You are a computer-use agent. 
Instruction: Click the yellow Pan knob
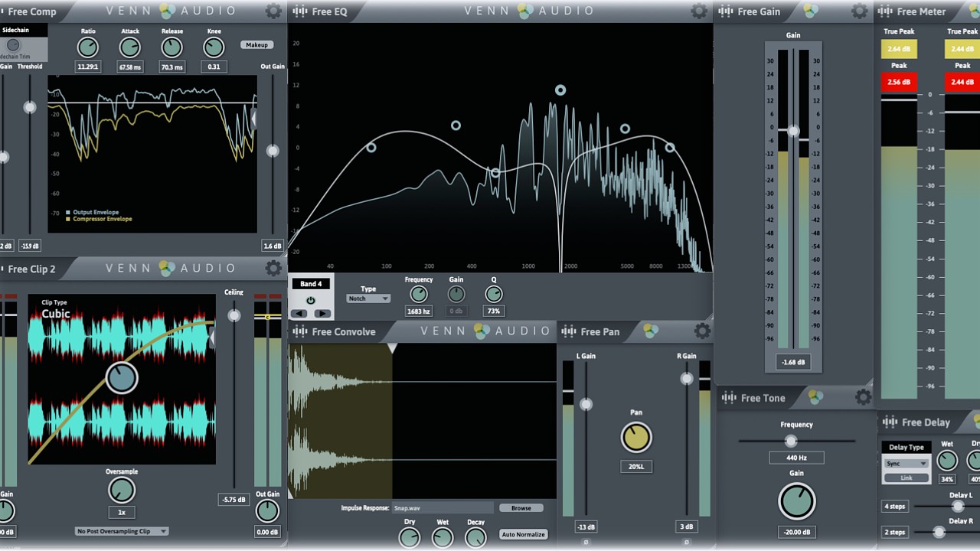click(636, 438)
